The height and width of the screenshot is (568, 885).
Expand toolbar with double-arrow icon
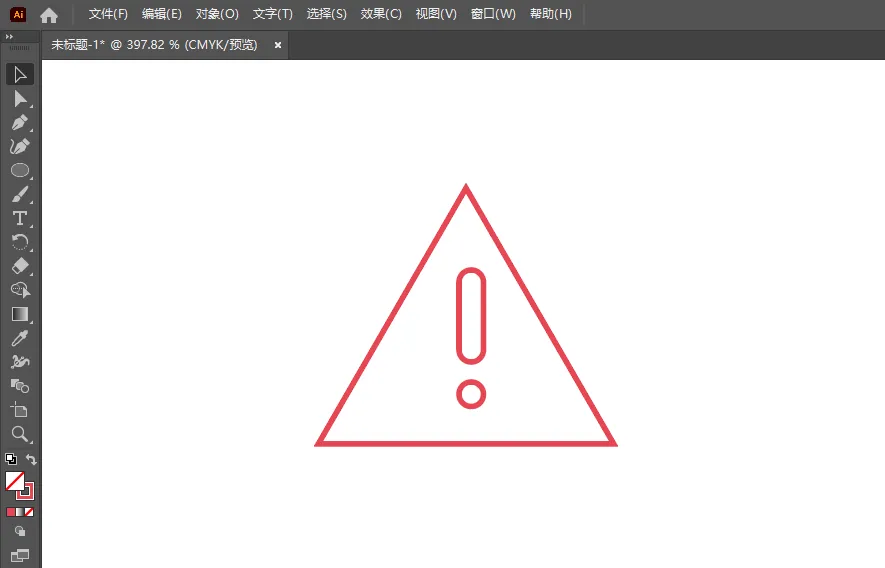[9, 37]
